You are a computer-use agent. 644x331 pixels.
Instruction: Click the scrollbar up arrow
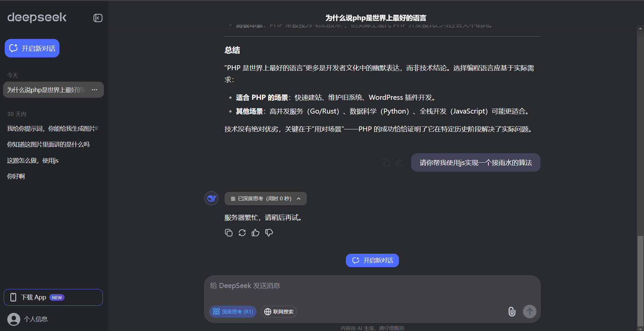pos(640,29)
